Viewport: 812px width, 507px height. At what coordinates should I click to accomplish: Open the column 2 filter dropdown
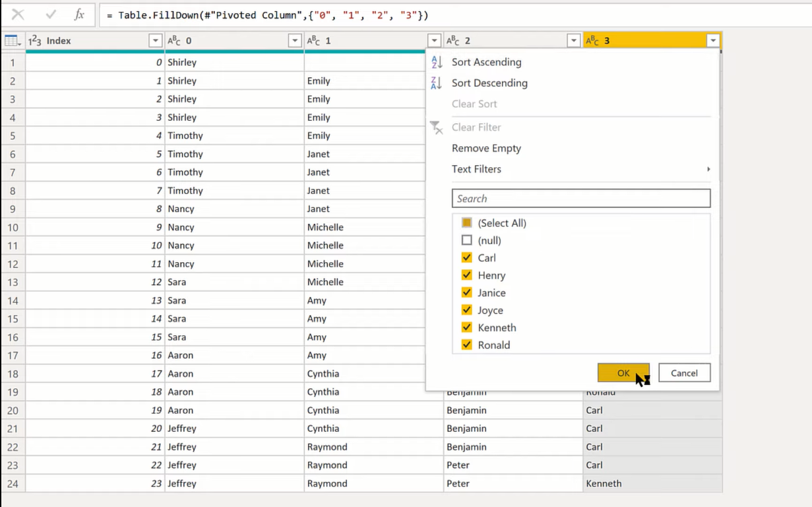click(574, 41)
